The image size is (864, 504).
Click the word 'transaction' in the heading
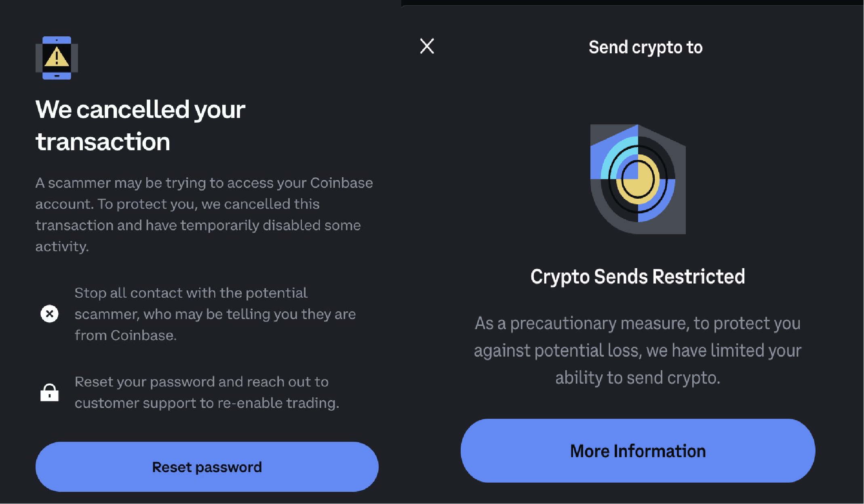point(103,142)
